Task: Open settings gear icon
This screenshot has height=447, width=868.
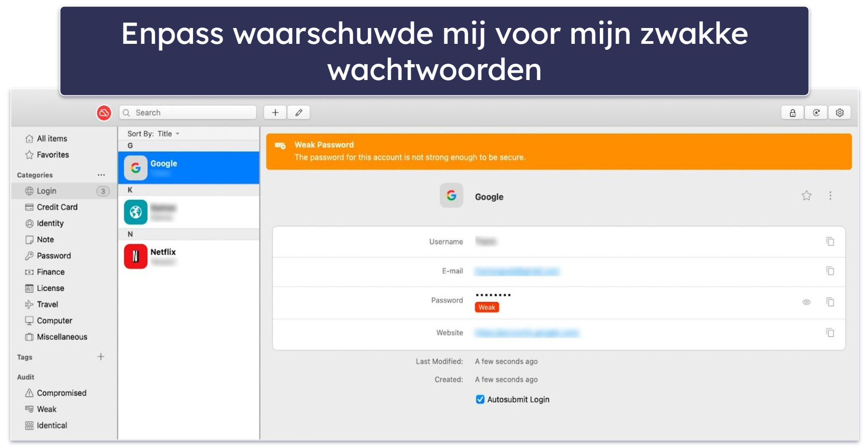Action: (x=840, y=113)
